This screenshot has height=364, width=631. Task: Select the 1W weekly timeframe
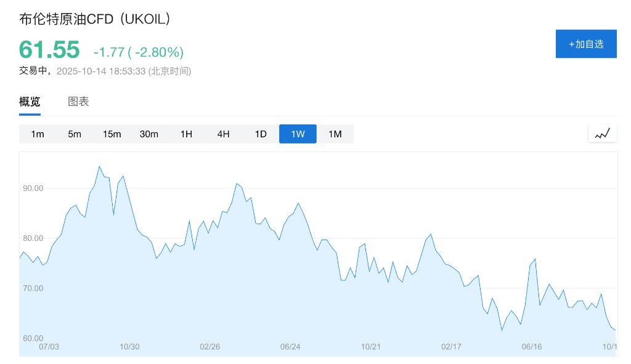298,134
